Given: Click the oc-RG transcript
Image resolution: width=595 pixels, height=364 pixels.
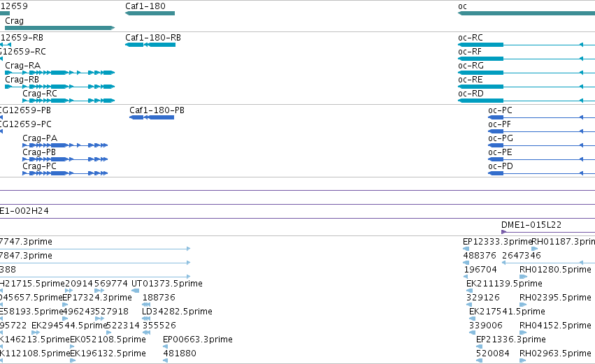Looking at the screenshot, I should (x=526, y=73).
